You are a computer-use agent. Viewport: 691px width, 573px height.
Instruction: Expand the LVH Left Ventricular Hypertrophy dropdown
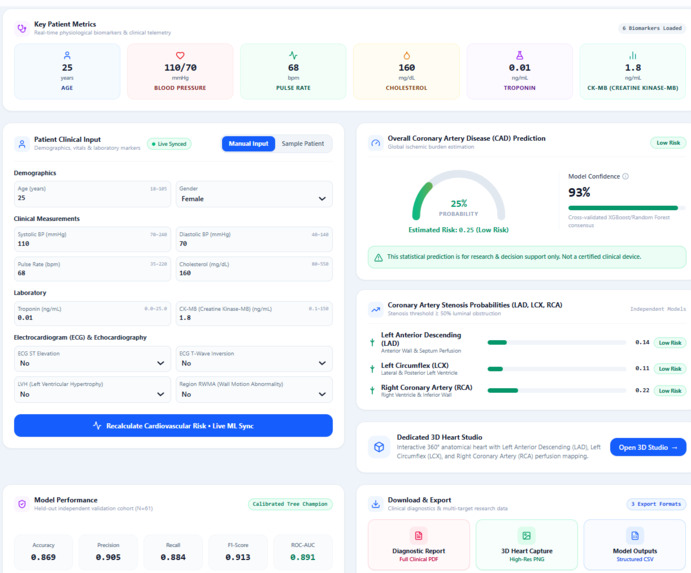[93, 389]
